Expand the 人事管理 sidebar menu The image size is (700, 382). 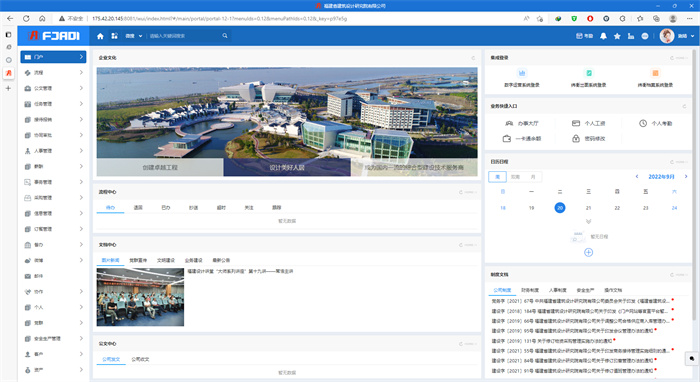(x=53, y=151)
